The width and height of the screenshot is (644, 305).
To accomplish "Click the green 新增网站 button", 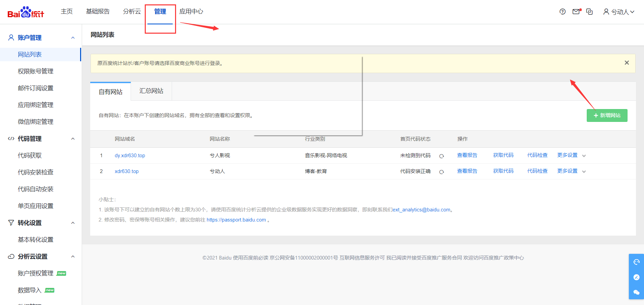I will tap(607, 115).
